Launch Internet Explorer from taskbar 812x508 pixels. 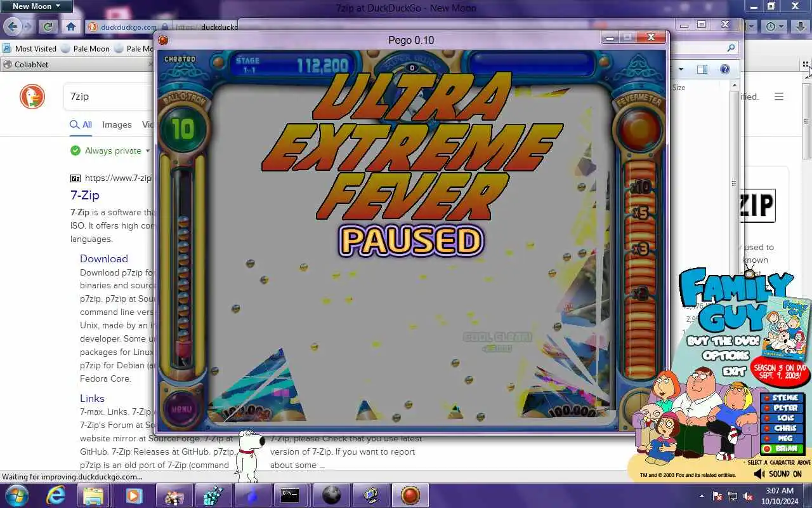(56, 495)
